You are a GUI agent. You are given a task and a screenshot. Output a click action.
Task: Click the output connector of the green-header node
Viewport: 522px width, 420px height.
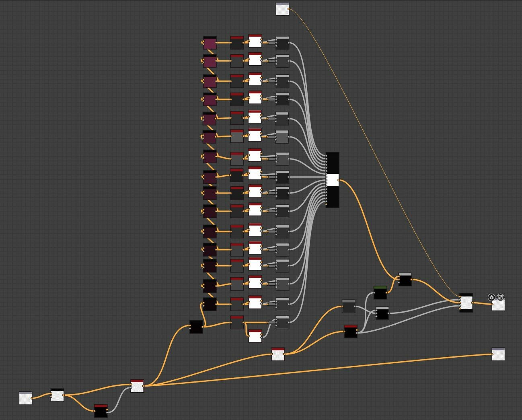point(386,292)
